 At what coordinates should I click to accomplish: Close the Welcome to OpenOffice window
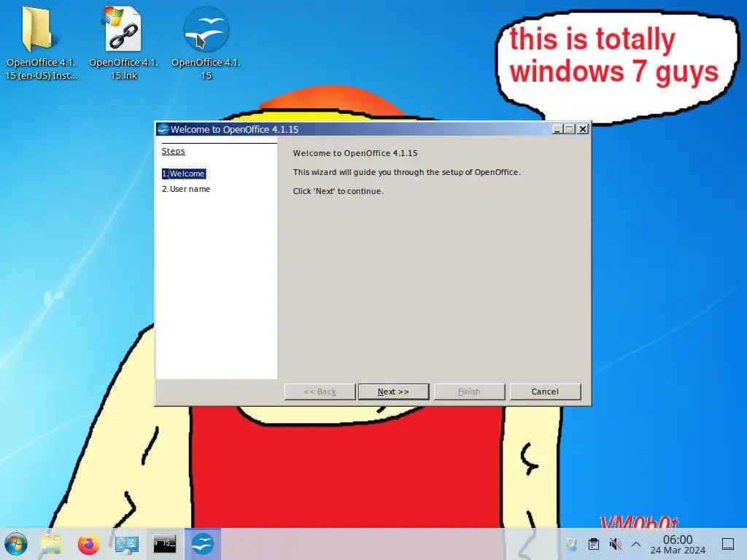pos(583,129)
